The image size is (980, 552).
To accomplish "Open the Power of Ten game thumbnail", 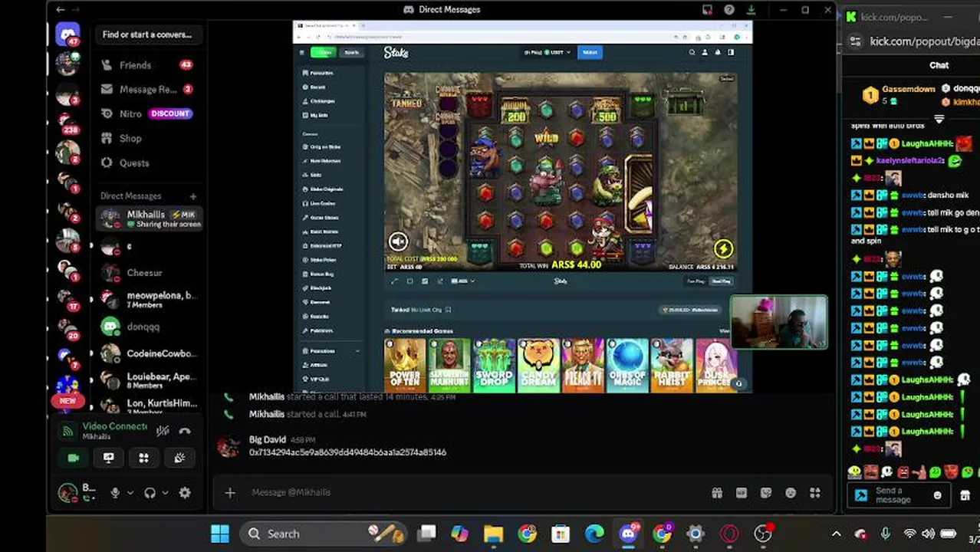I will click(x=405, y=366).
